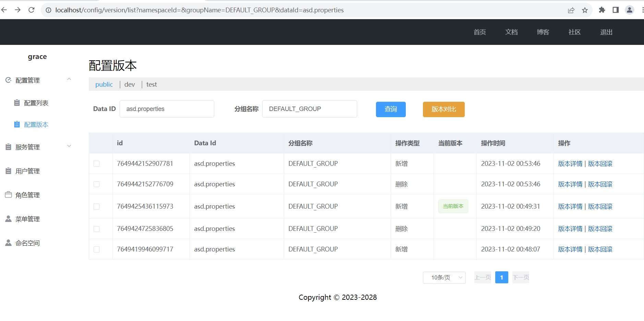Open 版本详情 for id 7649442152776709
Image resolution: width=644 pixels, height=321 pixels.
(x=570, y=184)
